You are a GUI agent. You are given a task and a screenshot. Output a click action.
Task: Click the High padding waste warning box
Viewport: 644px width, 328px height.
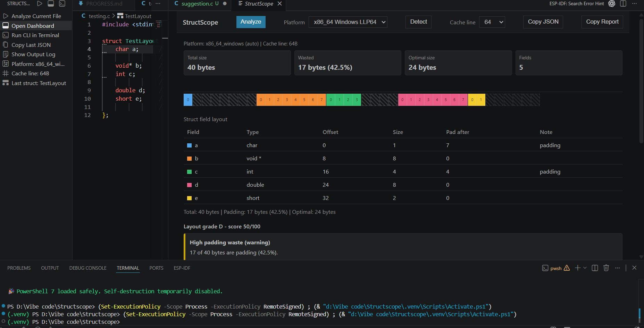tap(403, 247)
